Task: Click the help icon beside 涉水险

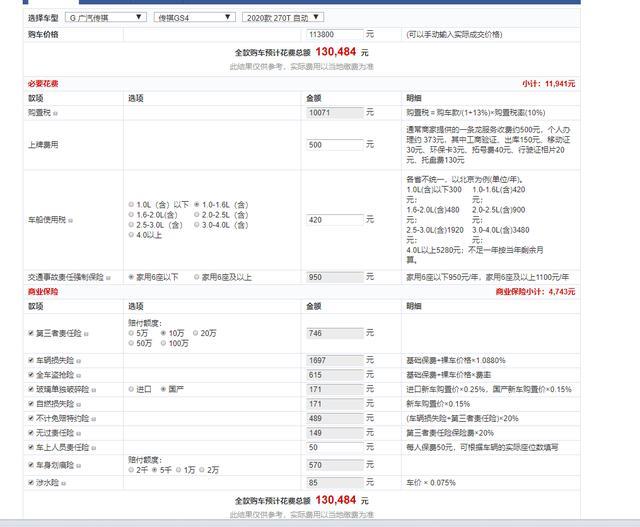Action: click(x=63, y=483)
